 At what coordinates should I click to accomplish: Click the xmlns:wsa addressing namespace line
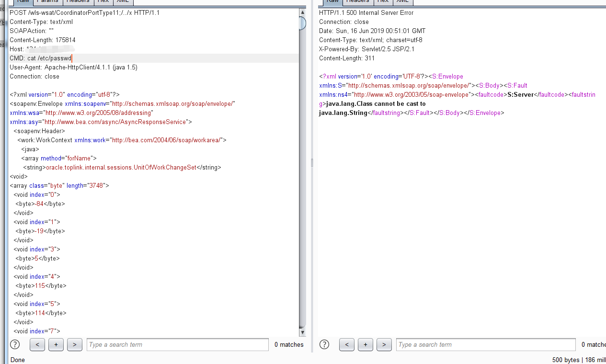(81, 113)
